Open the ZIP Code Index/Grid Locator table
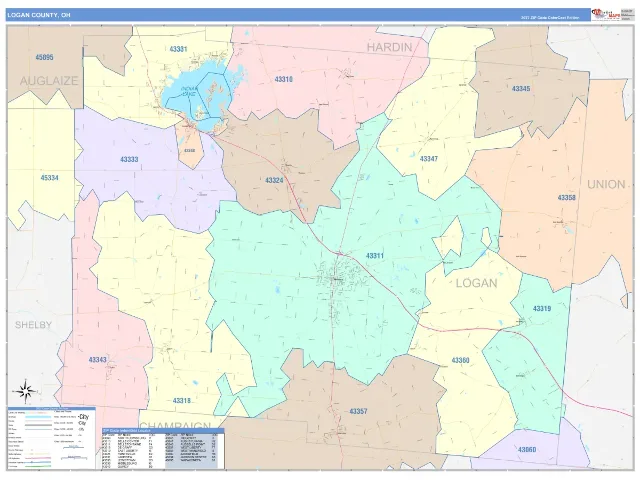This screenshot has height=480, width=640. tap(163, 449)
